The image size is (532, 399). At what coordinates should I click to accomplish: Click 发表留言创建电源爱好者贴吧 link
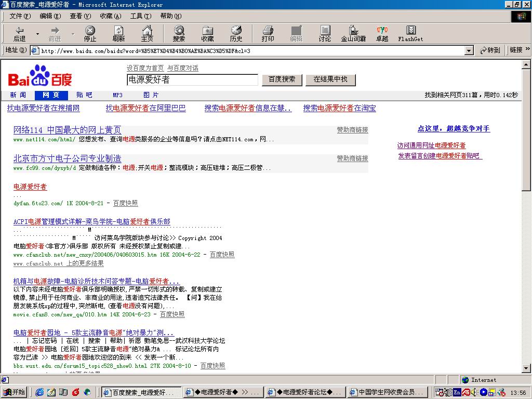pos(440,156)
